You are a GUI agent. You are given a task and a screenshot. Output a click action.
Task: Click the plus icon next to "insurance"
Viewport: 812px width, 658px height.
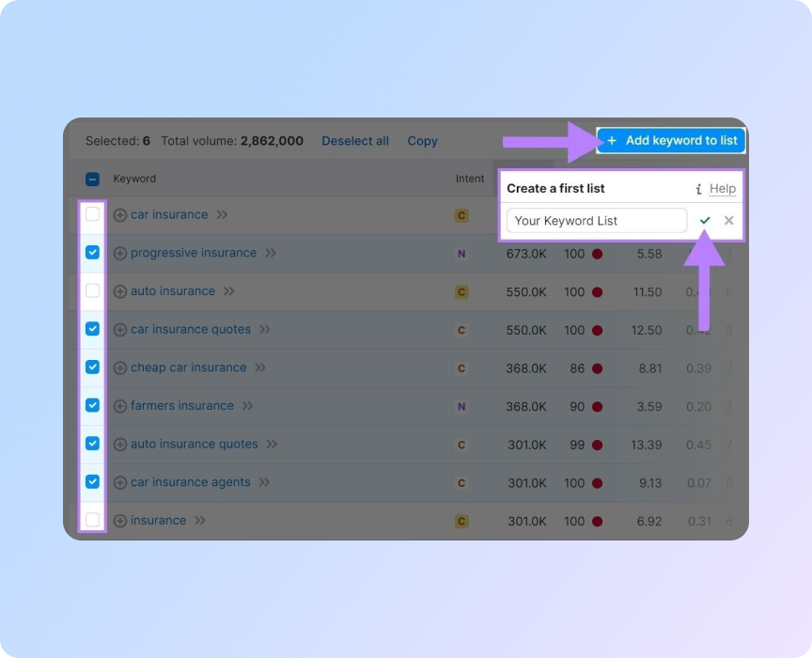pos(119,520)
